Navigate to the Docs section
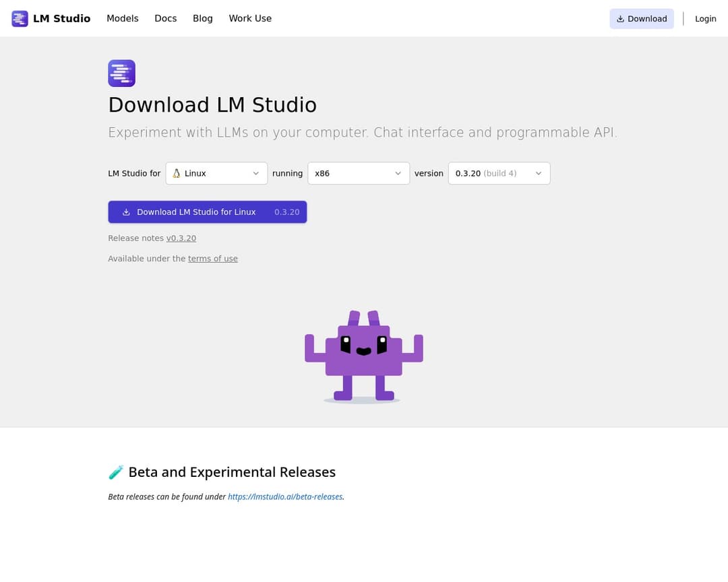The image size is (728, 582). (165, 18)
